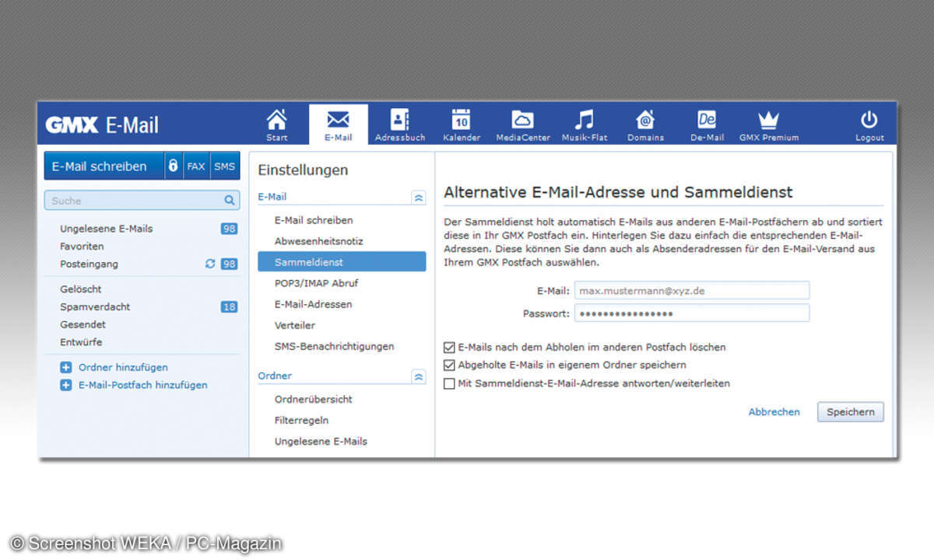Click the refresh icon next to Posteingang
Viewport: 934px width, 560px height.
(x=210, y=264)
